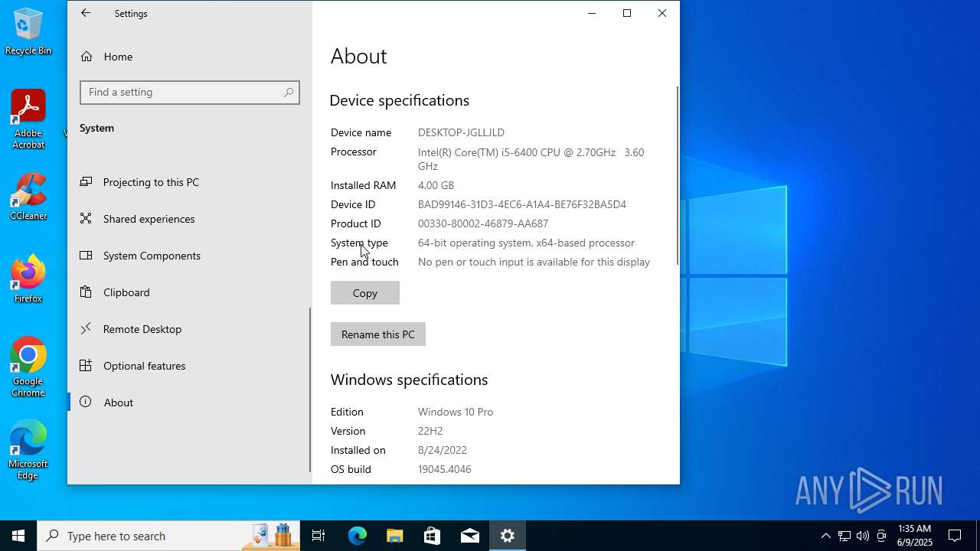Click the Google Chrome desktop icon

28,367
